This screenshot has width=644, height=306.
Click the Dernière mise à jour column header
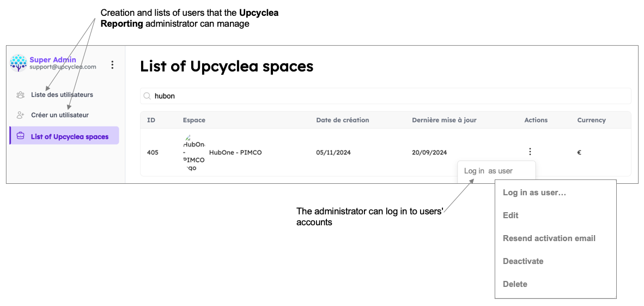point(445,120)
